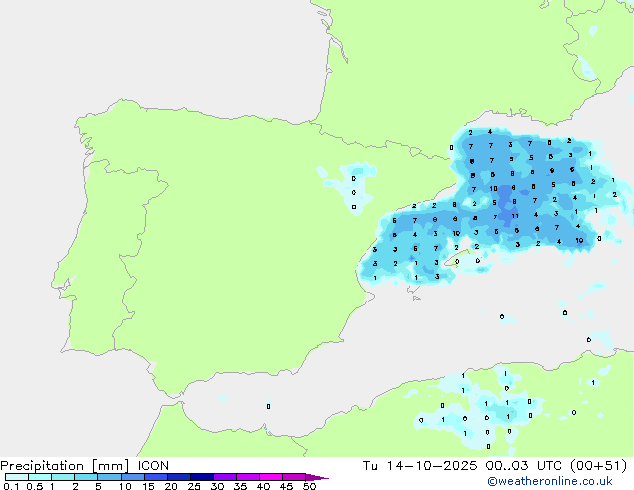Choose the 45 to 50 mm legend swatch
Image resolution: width=634 pixels, height=490 pixels.
pos(294,477)
